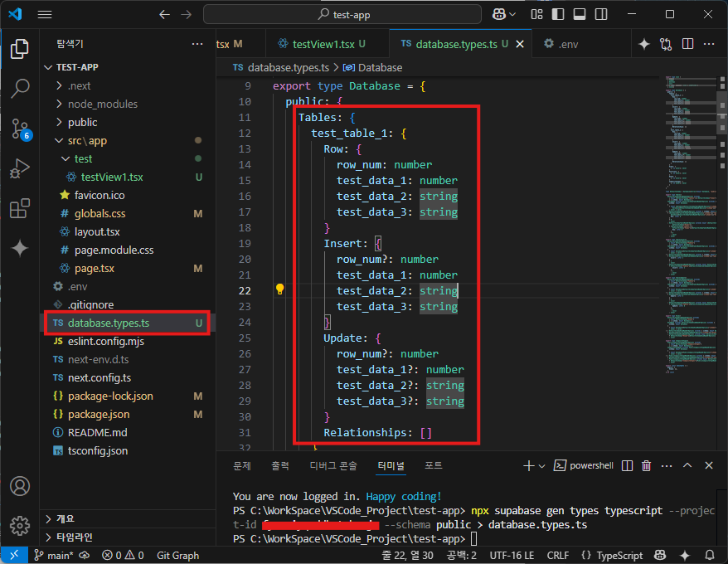The image size is (728, 564).
Task: Change UTF-16 LE encoding in status bar
Action: [512, 555]
